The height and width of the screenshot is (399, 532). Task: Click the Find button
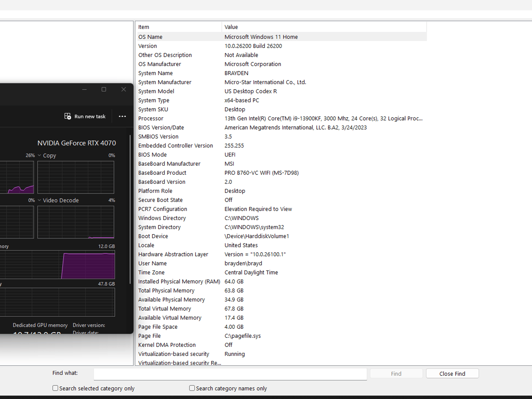tap(396, 374)
